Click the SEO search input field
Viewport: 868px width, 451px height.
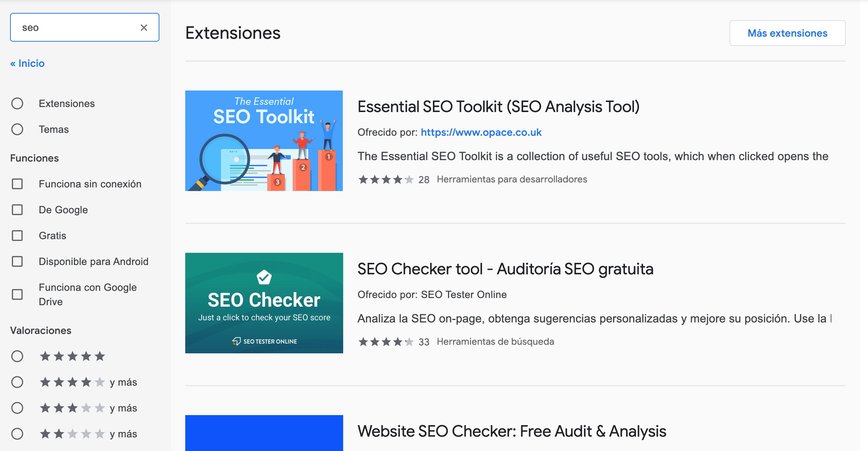coord(84,27)
